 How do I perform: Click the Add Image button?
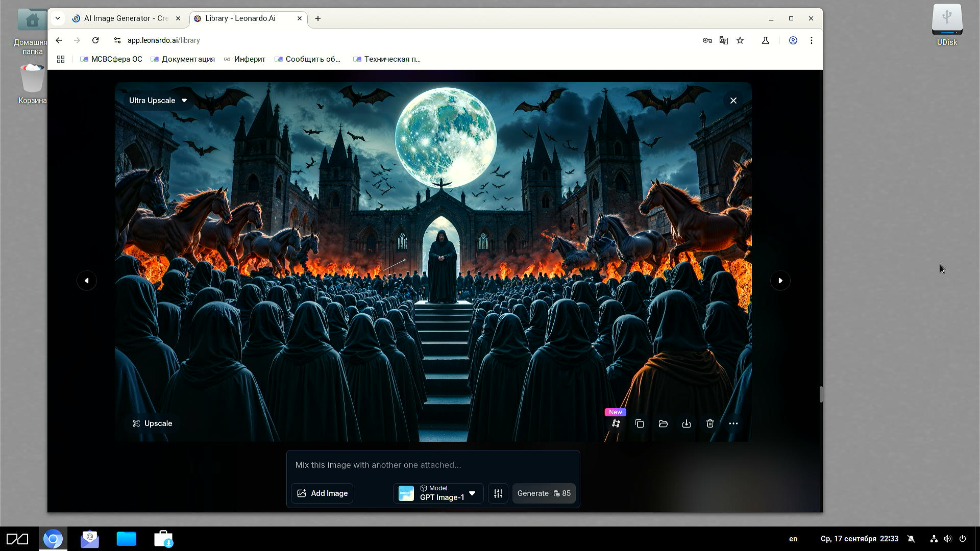322,493
